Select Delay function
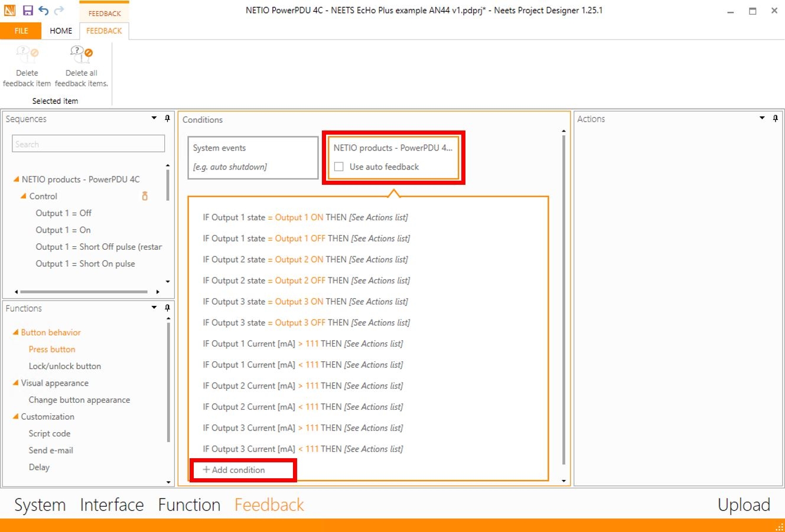 coord(39,468)
